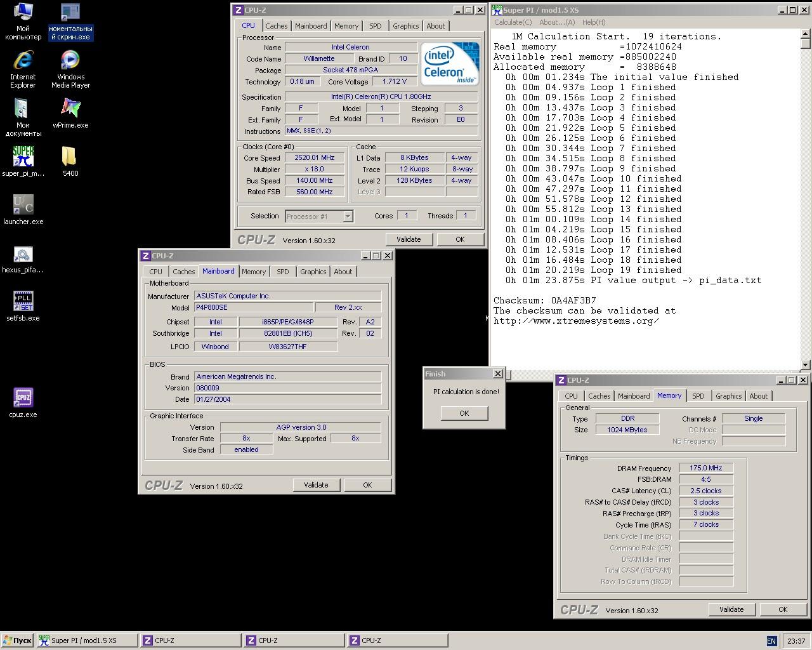
Task: Launch Internet Explorer from the desktop
Action: coord(23,70)
